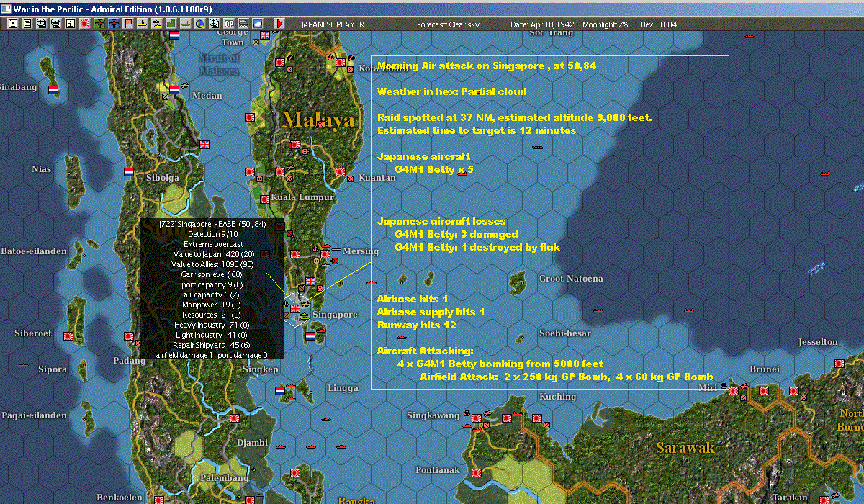Click the 'JAPANESE PLAYER' header text
Screen dimensions: 864x504
point(333,24)
